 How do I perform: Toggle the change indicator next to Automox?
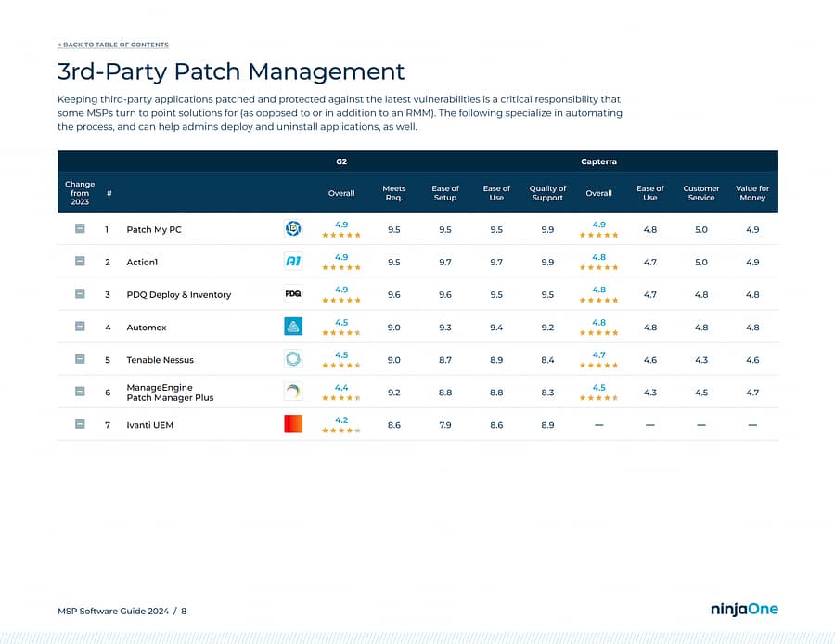click(80, 327)
